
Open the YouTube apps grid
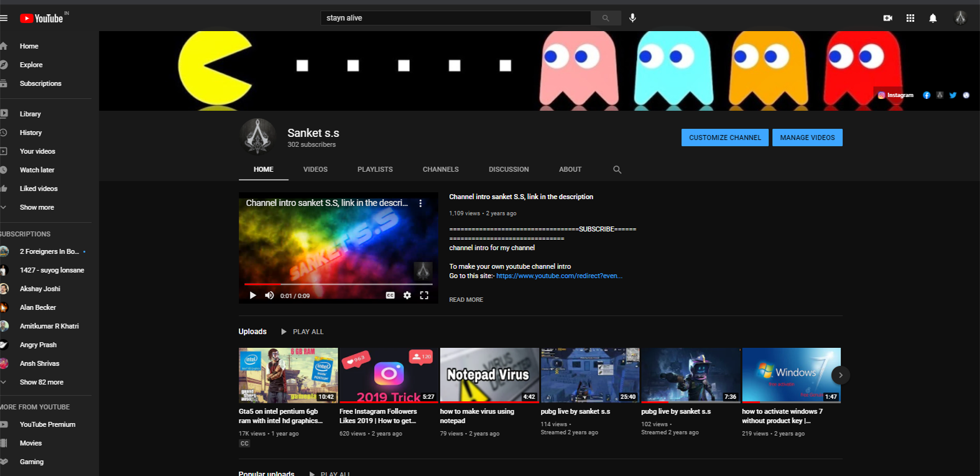[910, 18]
